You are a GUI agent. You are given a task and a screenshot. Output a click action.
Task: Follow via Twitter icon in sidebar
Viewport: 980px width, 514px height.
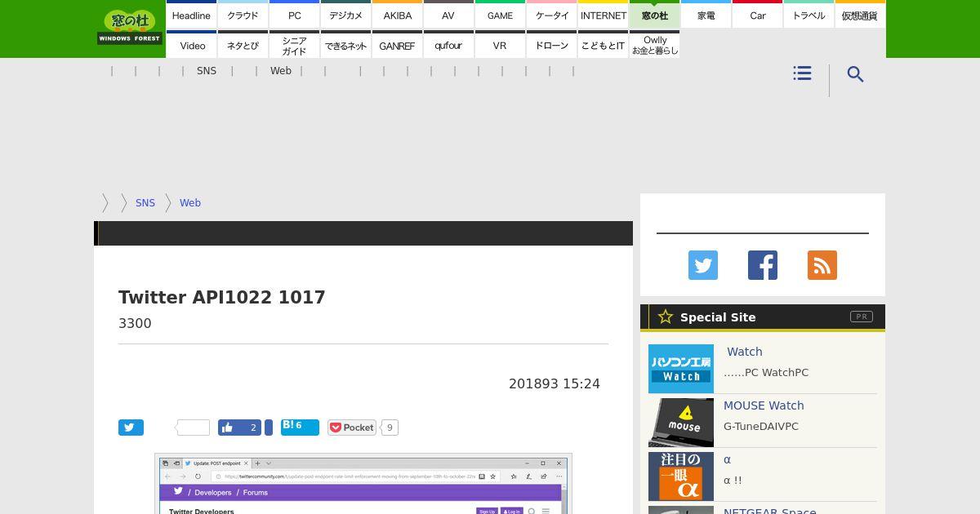point(703,265)
